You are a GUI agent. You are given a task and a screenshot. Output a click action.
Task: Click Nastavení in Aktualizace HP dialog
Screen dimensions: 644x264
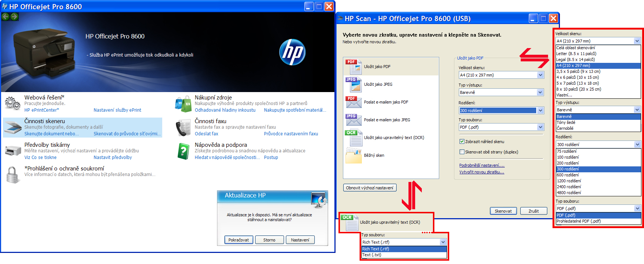(300, 240)
